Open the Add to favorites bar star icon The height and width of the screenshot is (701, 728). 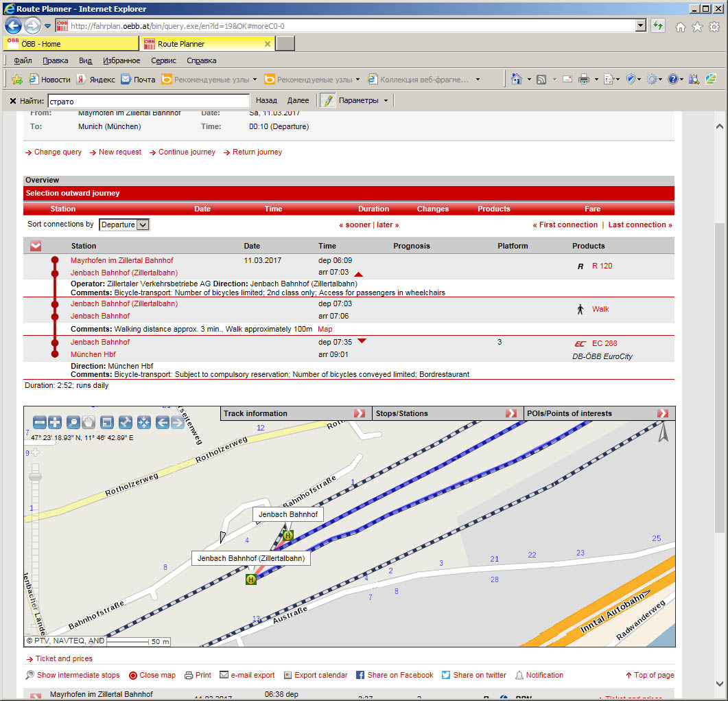click(17, 80)
